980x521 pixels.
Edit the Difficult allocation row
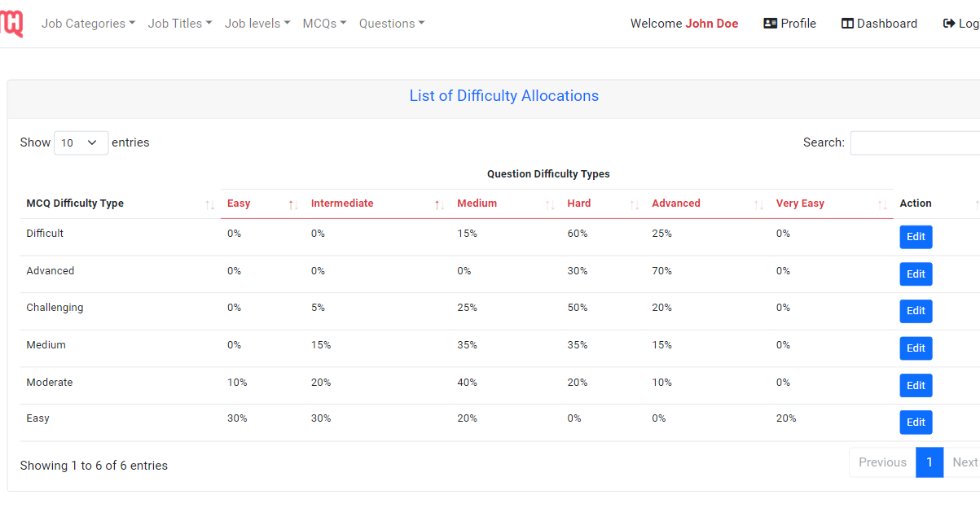pyautogui.click(x=916, y=237)
